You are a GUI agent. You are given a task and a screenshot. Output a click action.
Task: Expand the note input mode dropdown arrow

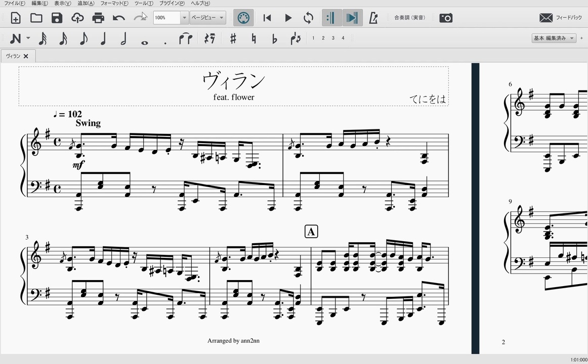click(28, 38)
